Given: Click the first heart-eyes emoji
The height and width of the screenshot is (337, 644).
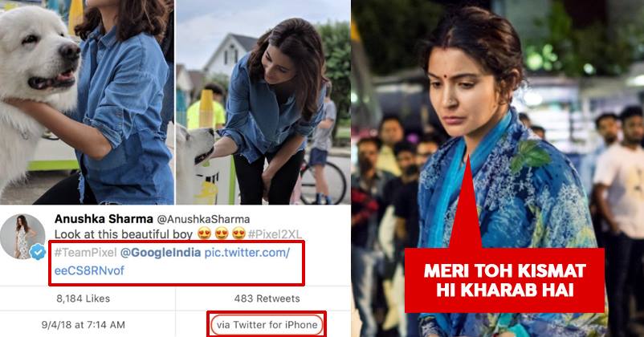Looking at the screenshot, I should pyautogui.click(x=204, y=233).
